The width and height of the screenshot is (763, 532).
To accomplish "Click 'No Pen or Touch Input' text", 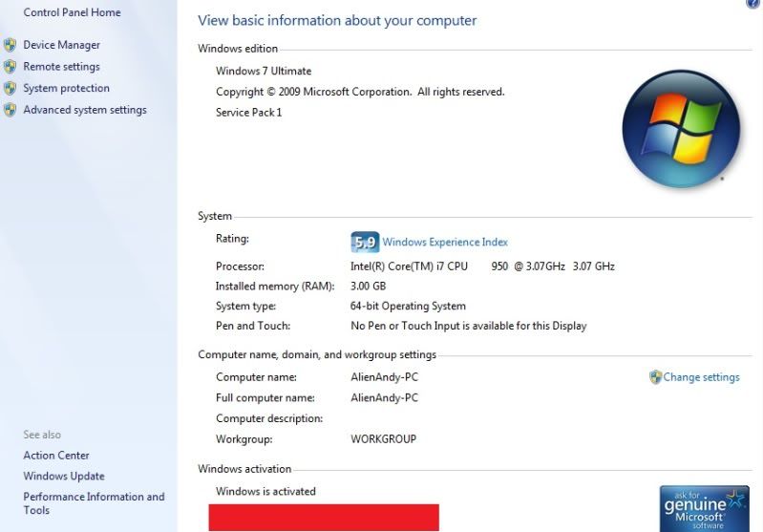I will point(469,326).
